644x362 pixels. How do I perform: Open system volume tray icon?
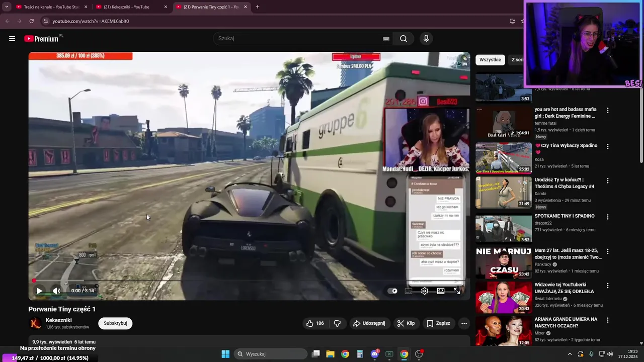(x=610, y=354)
